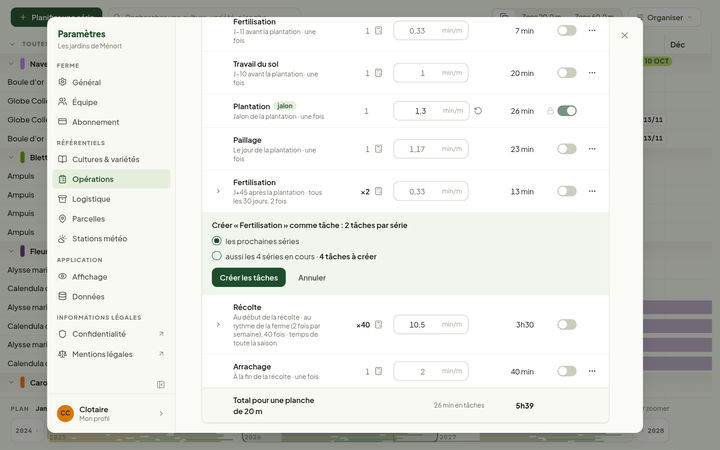Open more options for Arrachage
Screen dimensions: 720x450
pos(592,371)
